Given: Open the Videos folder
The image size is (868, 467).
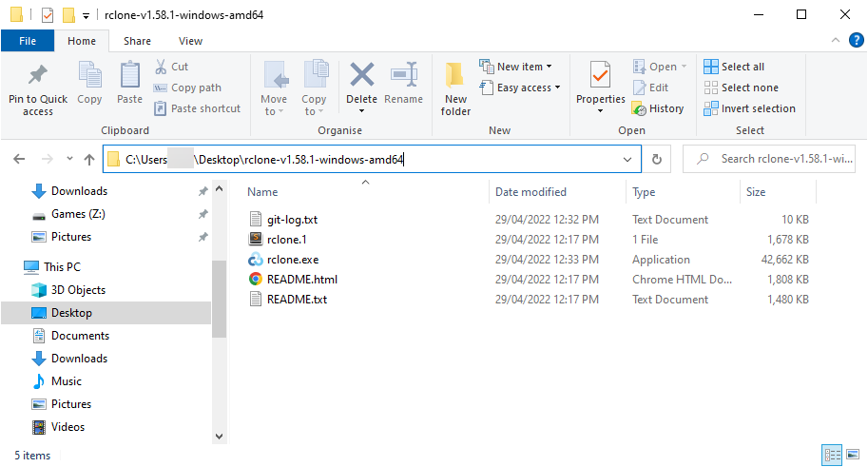Looking at the screenshot, I should click(x=68, y=426).
